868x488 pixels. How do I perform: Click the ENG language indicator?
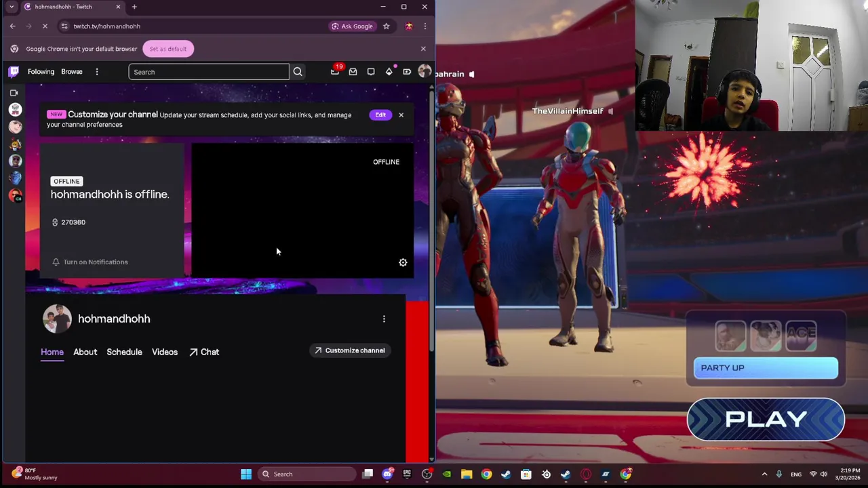click(x=796, y=474)
